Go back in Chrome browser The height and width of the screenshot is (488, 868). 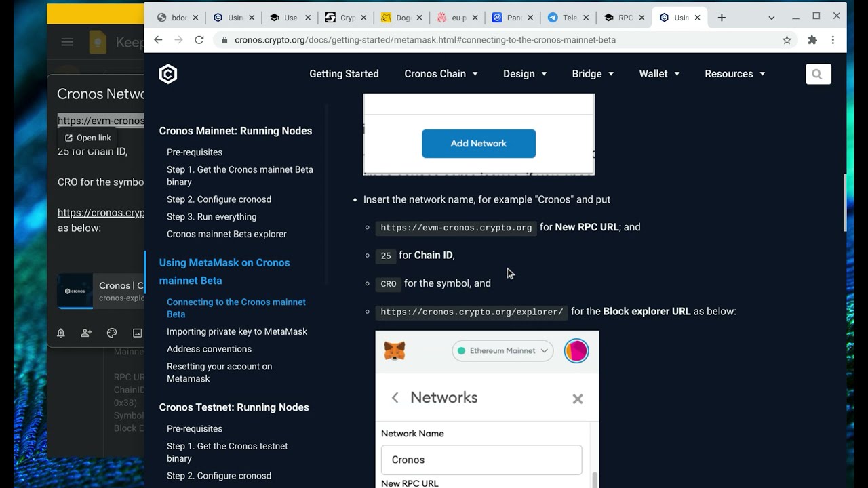[x=158, y=40]
